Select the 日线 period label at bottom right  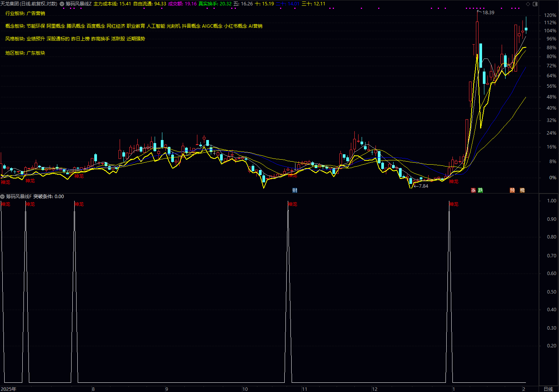click(548, 389)
